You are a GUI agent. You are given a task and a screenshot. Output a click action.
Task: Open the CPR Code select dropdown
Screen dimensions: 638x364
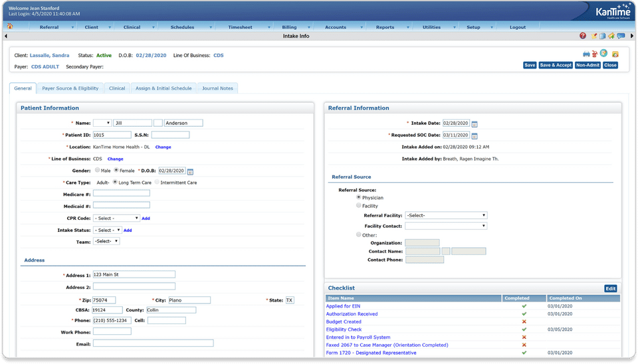pos(116,219)
